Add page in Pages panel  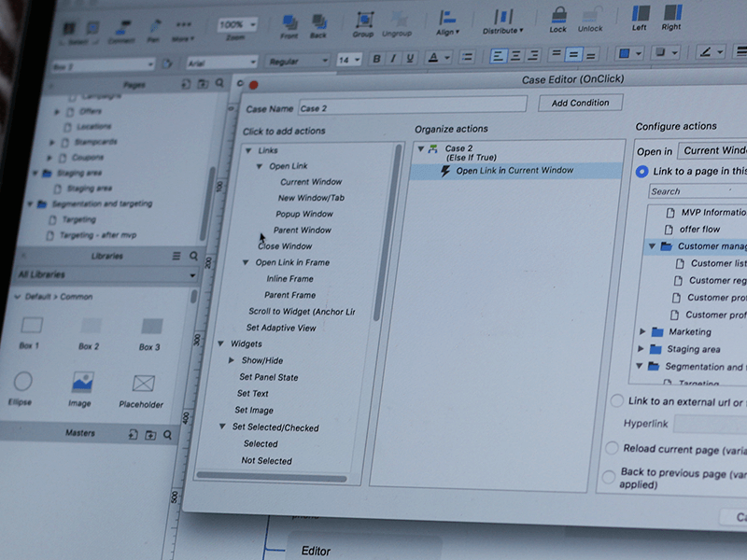186,84
